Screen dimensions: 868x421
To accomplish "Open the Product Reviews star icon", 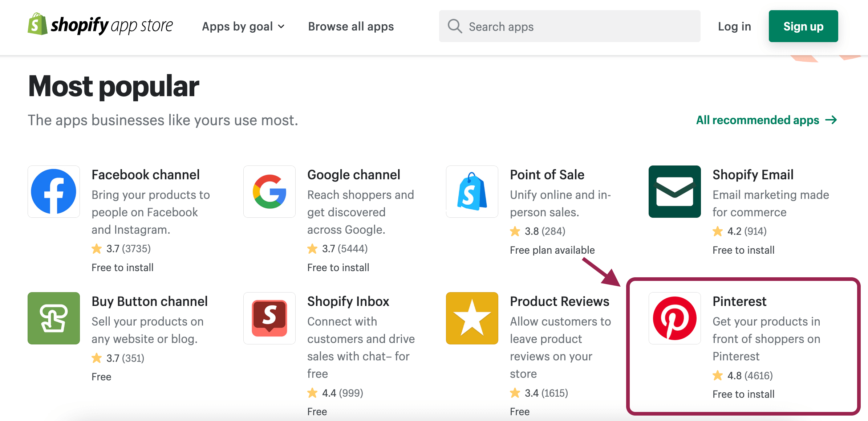I will pyautogui.click(x=472, y=318).
